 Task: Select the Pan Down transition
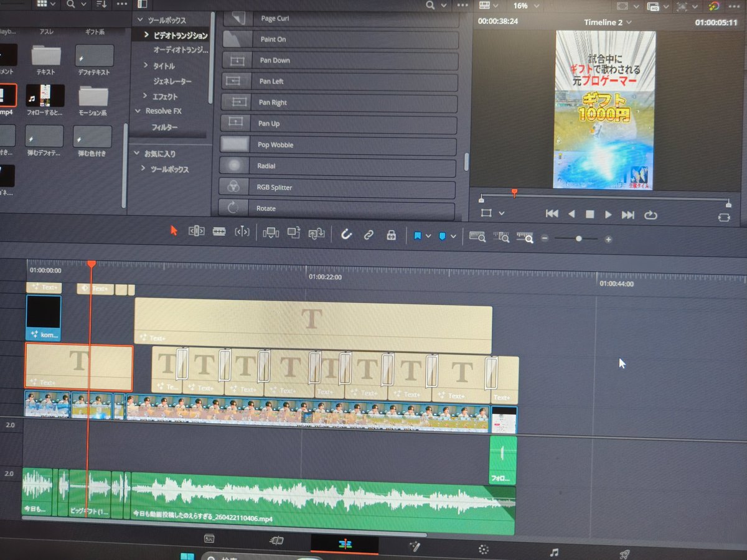click(341, 60)
